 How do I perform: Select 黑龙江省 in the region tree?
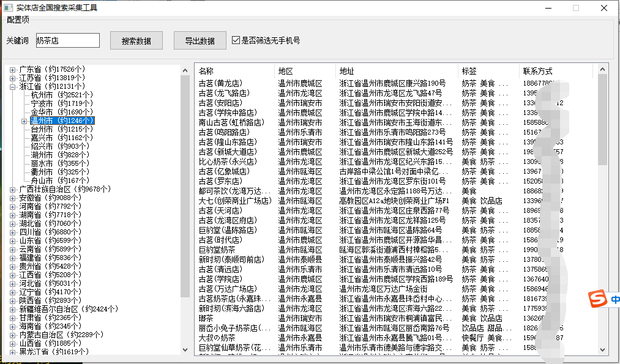(38, 352)
